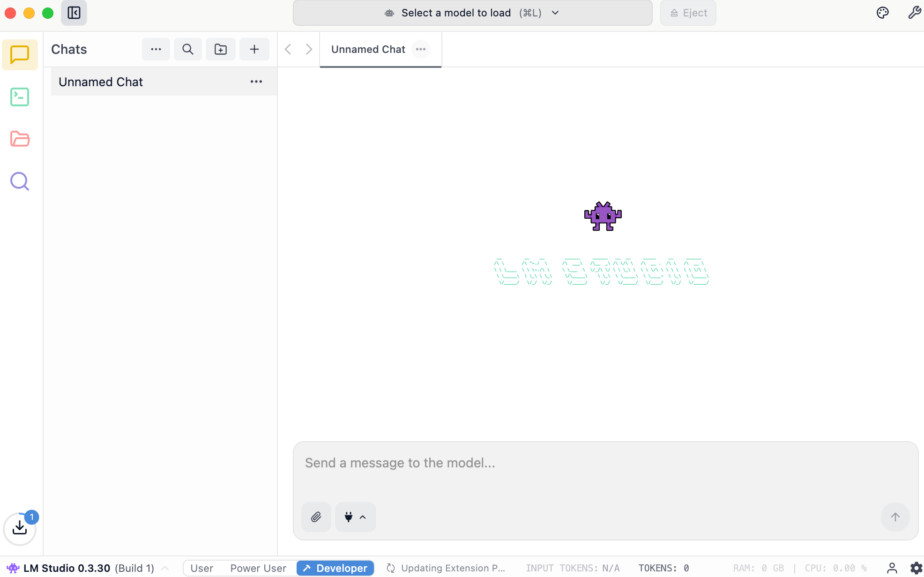Viewport: 924px width, 577px height.
Task: Open user account icon
Action: click(x=892, y=568)
